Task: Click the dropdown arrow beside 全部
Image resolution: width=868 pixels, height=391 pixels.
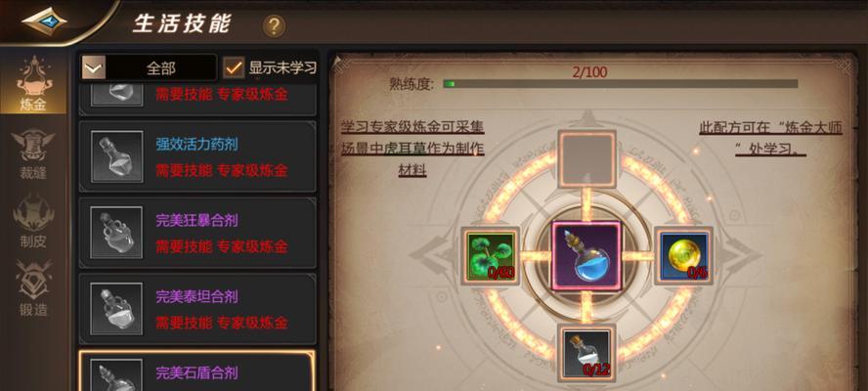Action: coord(94,68)
